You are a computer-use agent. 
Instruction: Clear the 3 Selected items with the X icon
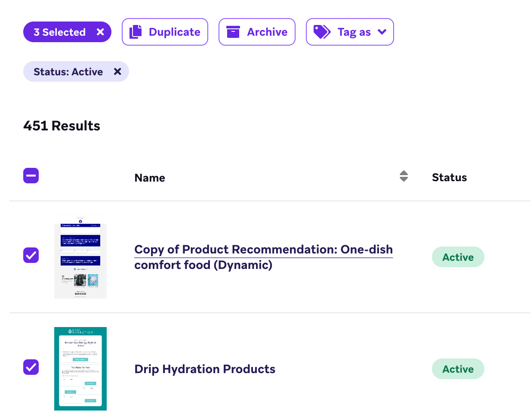[100, 32]
